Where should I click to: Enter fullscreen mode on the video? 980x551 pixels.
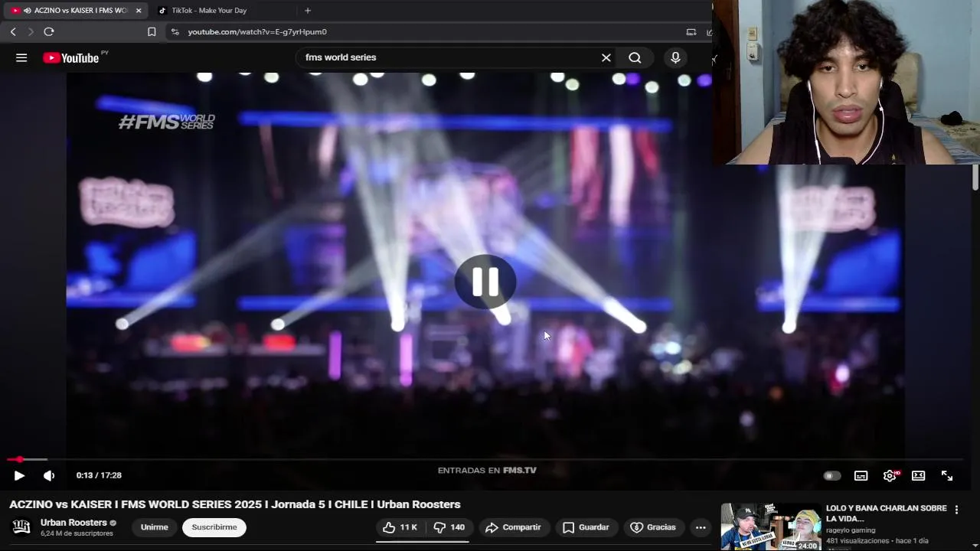coord(947,475)
